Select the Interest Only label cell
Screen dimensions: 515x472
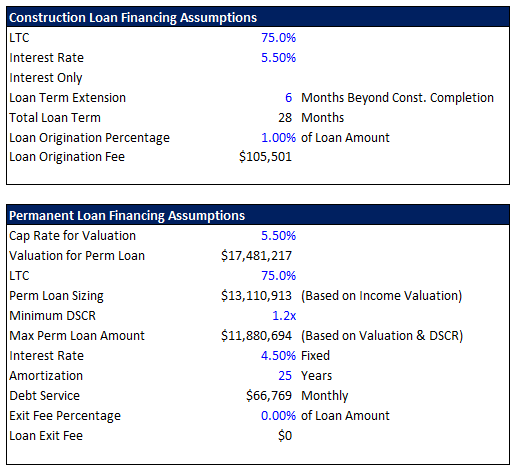pyautogui.click(x=46, y=78)
